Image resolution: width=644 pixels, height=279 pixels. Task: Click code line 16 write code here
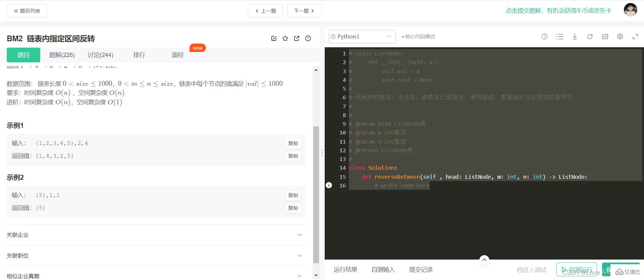[402, 185]
